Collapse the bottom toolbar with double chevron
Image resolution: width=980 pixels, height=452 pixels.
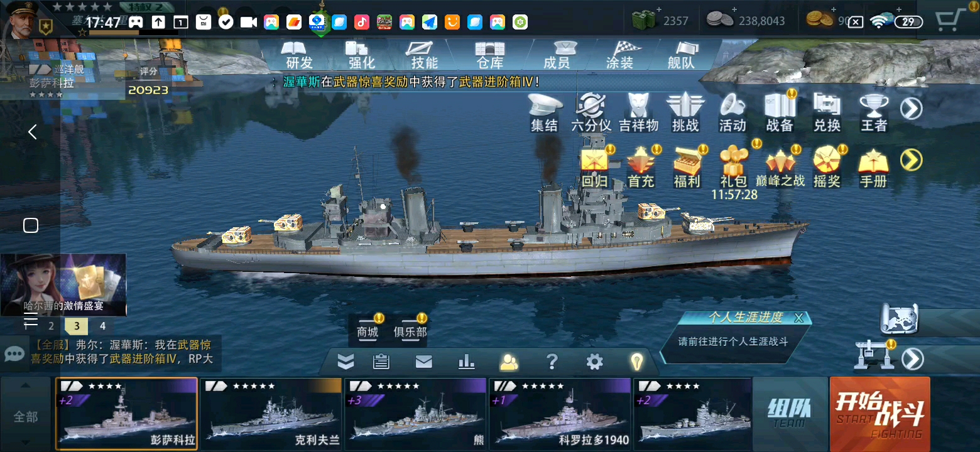click(x=346, y=362)
